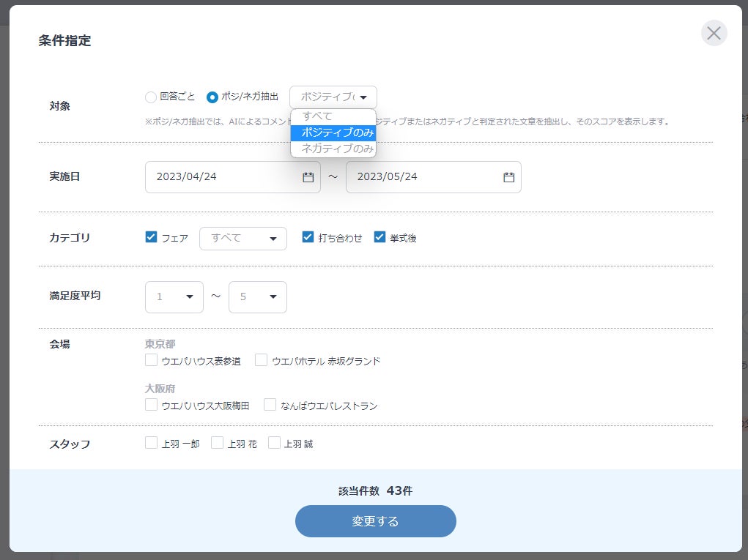Check the ウエパハウス大阪梅田 venue
The height and width of the screenshot is (560, 748).
(151, 405)
